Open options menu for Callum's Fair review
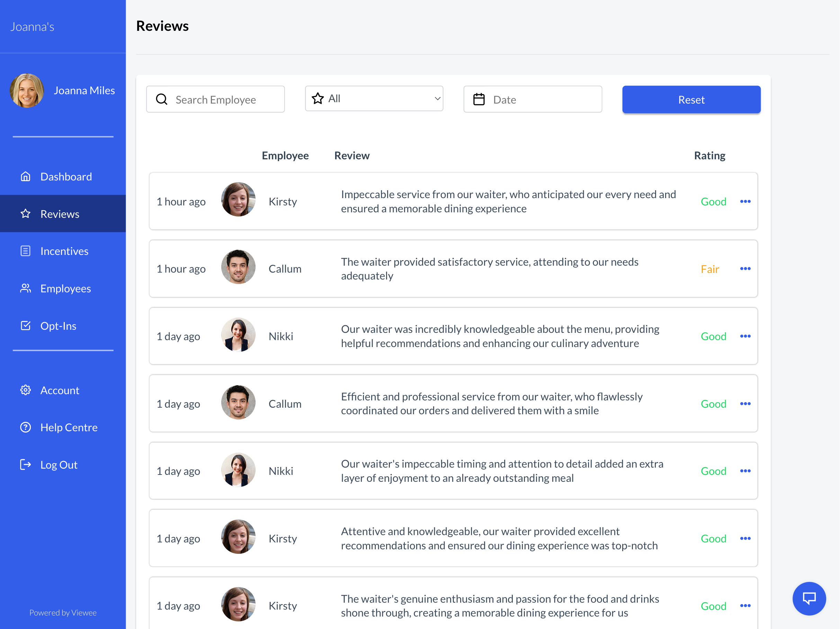Viewport: 840px width, 629px height. point(745,268)
